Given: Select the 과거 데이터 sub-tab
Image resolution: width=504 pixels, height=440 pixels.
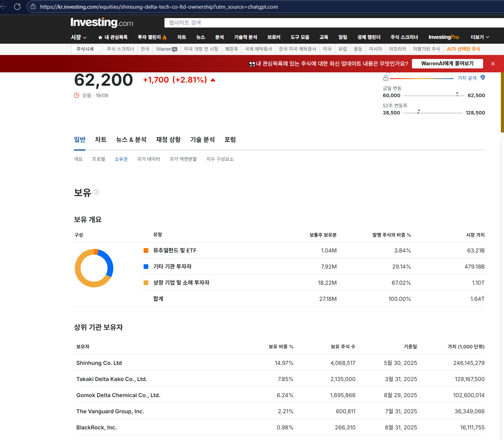Looking at the screenshot, I should [149, 159].
